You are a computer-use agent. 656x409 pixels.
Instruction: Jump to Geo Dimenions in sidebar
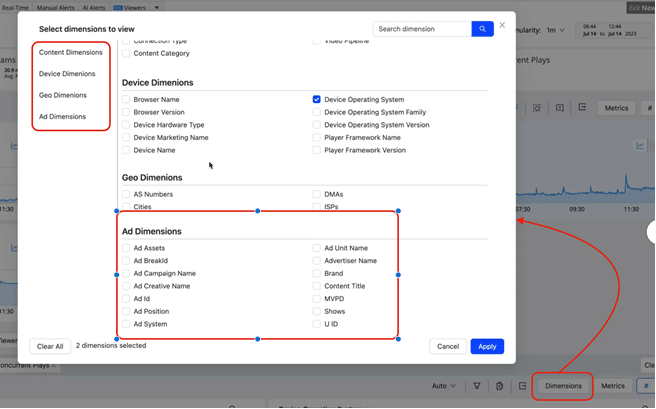pos(63,95)
